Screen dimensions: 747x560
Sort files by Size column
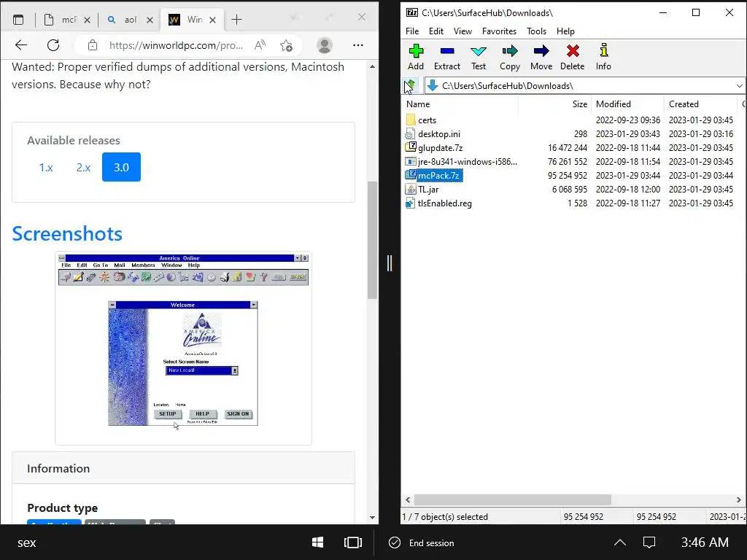[554, 104]
